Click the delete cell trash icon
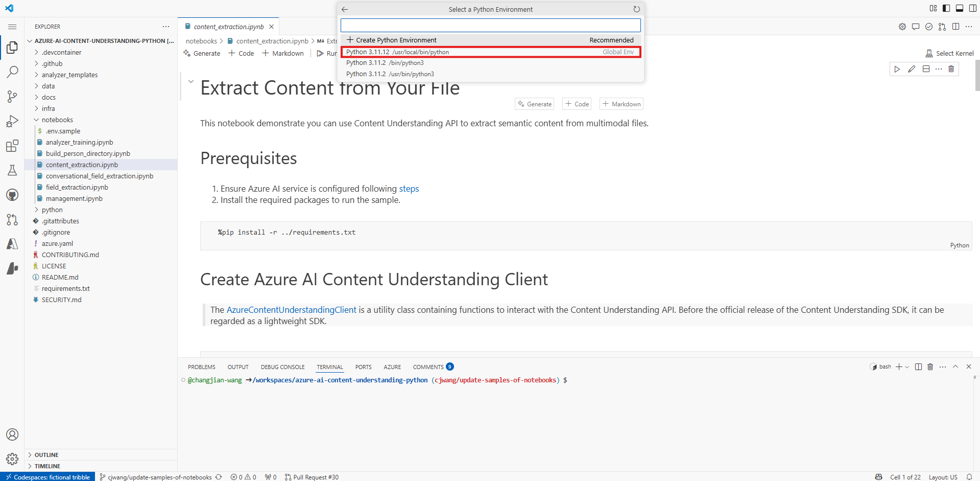 point(951,69)
